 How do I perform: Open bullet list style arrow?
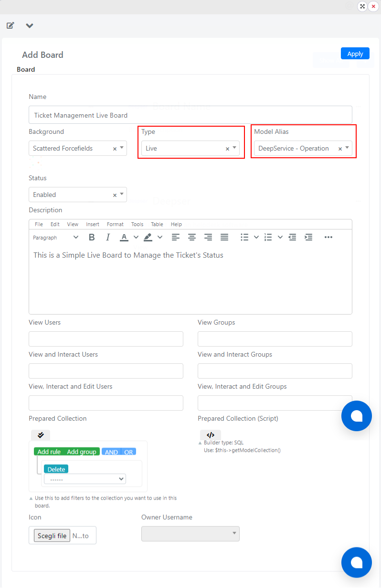click(x=256, y=237)
